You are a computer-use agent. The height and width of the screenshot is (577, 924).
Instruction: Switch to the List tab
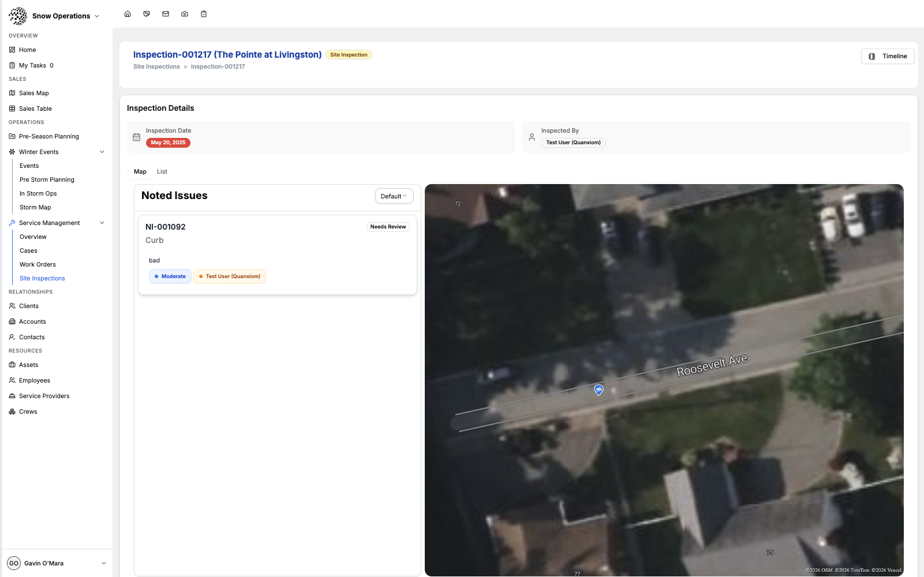click(x=162, y=171)
